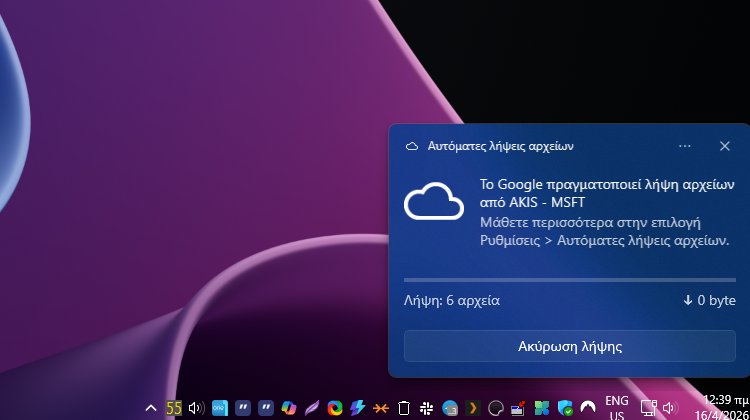Open the Windows Security shield icon

(x=565, y=408)
